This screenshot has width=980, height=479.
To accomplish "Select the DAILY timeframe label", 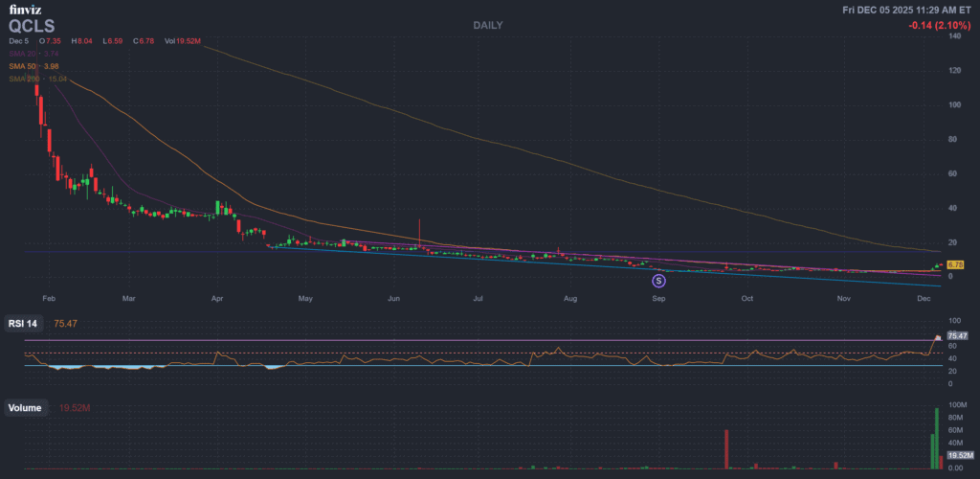I will point(488,25).
